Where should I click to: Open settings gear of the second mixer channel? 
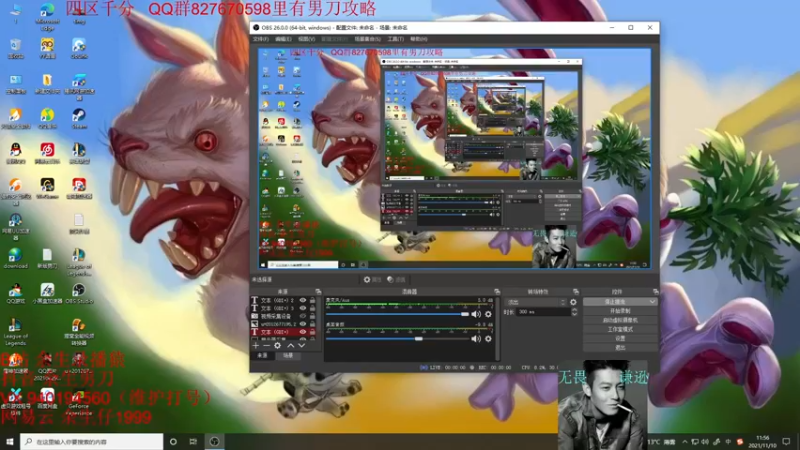coord(488,339)
